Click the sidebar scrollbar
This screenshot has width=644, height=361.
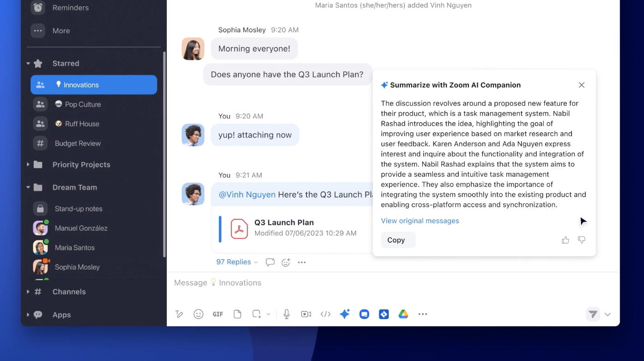[164, 154]
